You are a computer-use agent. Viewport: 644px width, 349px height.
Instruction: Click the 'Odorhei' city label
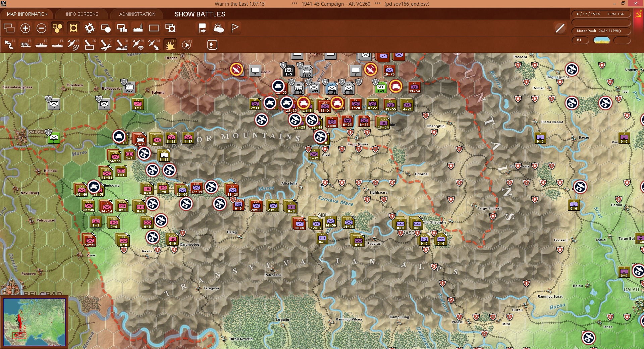tap(422, 174)
